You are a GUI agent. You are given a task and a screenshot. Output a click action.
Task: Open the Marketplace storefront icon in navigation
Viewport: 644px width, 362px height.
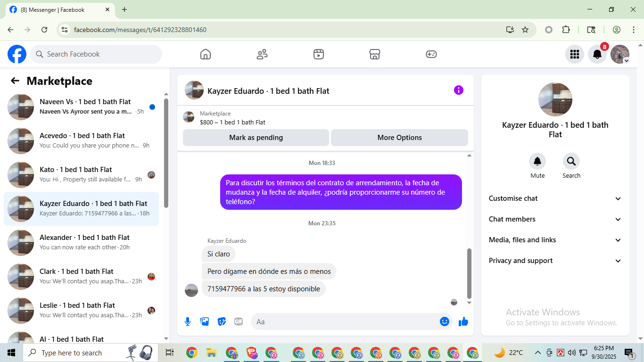(375, 54)
